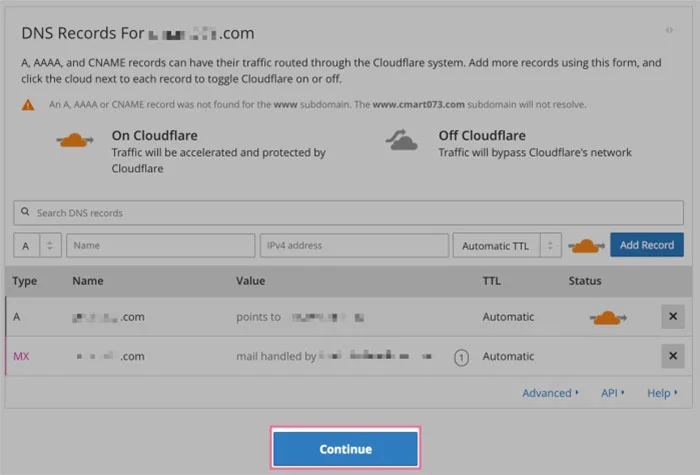Open the Automatic TTL dropdown
Viewport: 700px width, 475px height.
507,246
